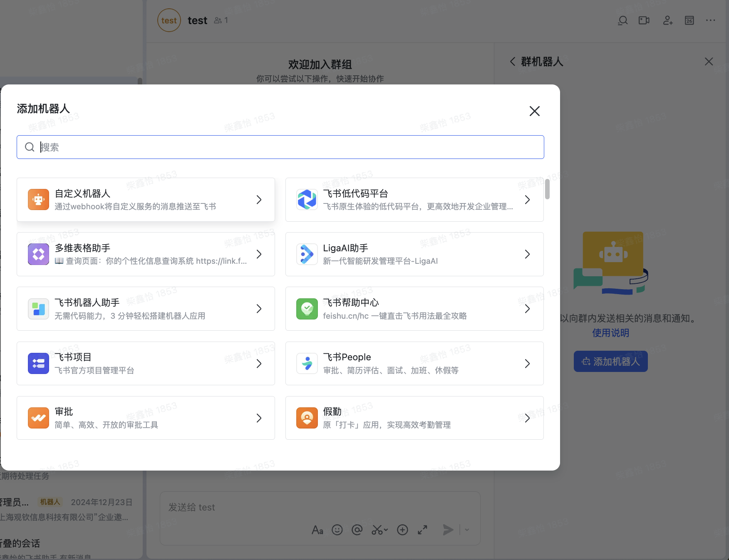729x560 pixels.
Task: Click the @ mention icon
Action: [x=357, y=530]
